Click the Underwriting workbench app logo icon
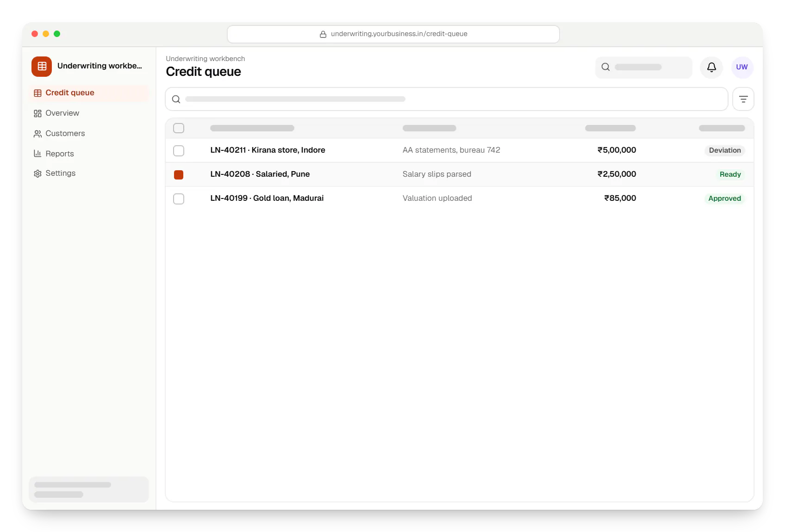 [x=42, y=67]
